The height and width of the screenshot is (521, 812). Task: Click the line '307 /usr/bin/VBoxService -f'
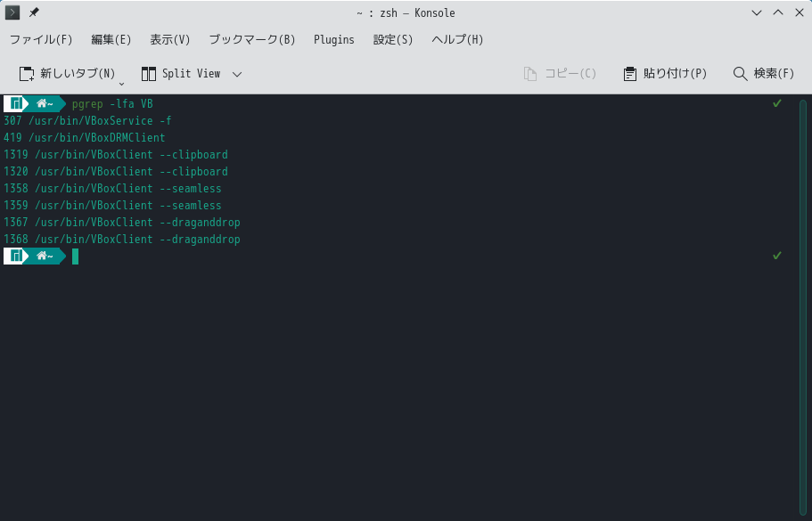tap(87, 121)
